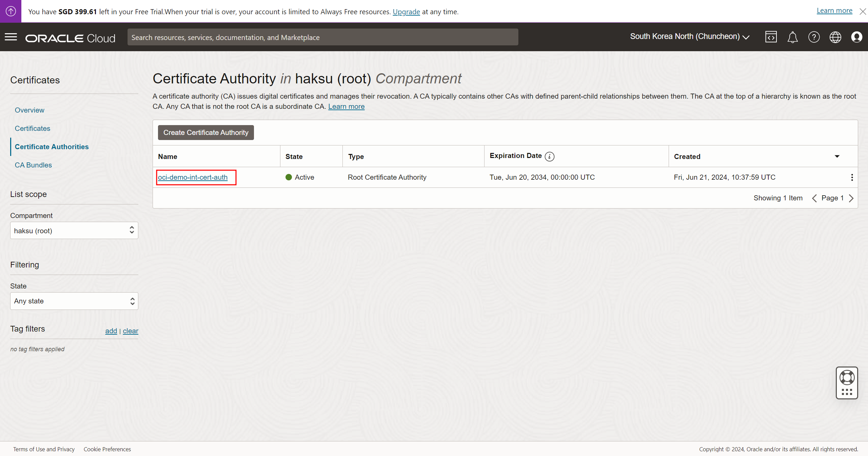This screenshot has height=456, width=868.
Task: Open oci-demo-int-cert-auth certificate authority link
Action: click(193, 177)
